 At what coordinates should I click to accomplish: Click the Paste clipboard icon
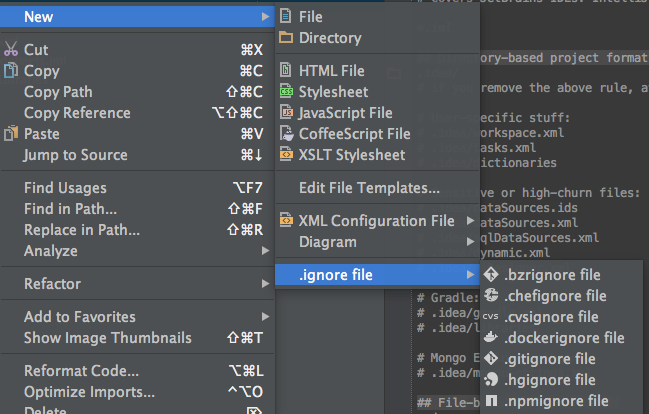coord(11,133)
